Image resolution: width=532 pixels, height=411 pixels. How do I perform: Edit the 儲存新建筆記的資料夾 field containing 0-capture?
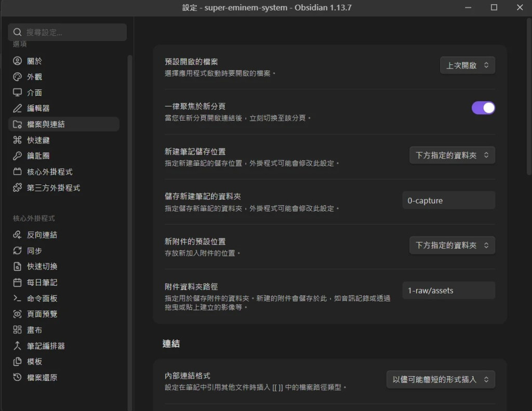[448, 200]
